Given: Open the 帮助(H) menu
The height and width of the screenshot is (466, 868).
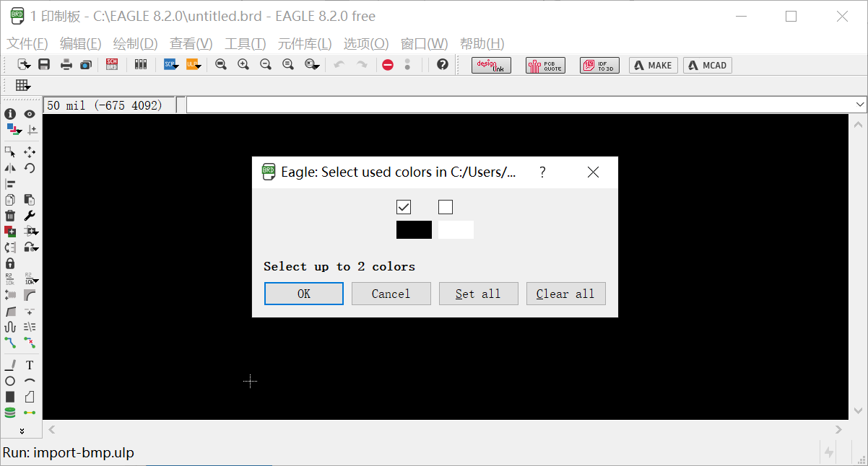Looking at the screenshot, I should tap(482, 43).
